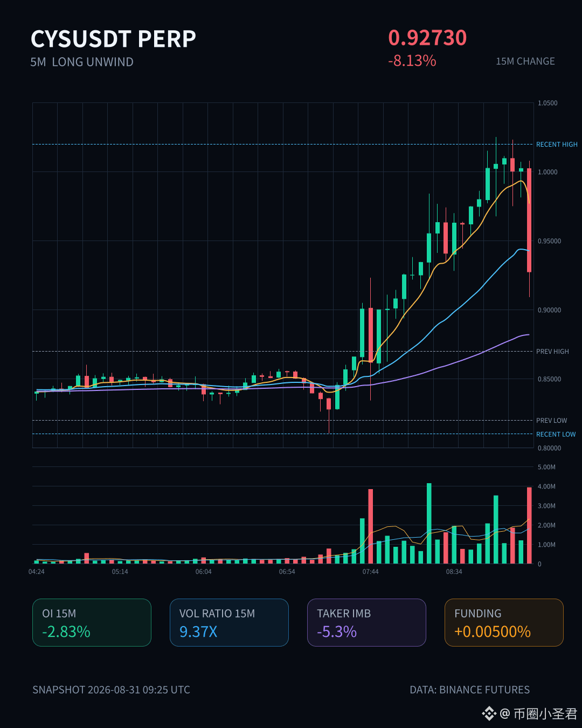Click the -8.13% change value
582x728 pixels.
pyautogui.click(x=412, y=60)
